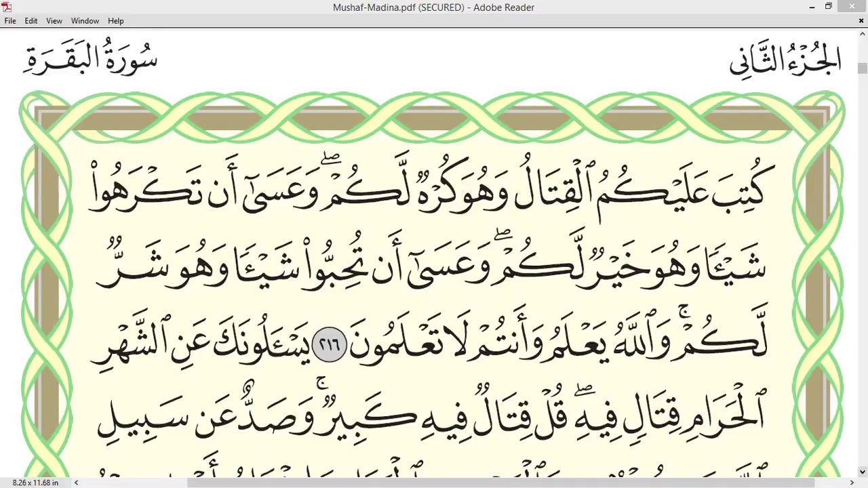
Task: Close the Adobe Reader window
Action: click(852, 7)
